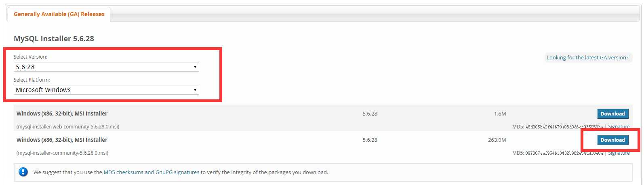This screenshot has width=644, height=185.
Task: Click the 263.9M file size text
Action: [497, 140]
